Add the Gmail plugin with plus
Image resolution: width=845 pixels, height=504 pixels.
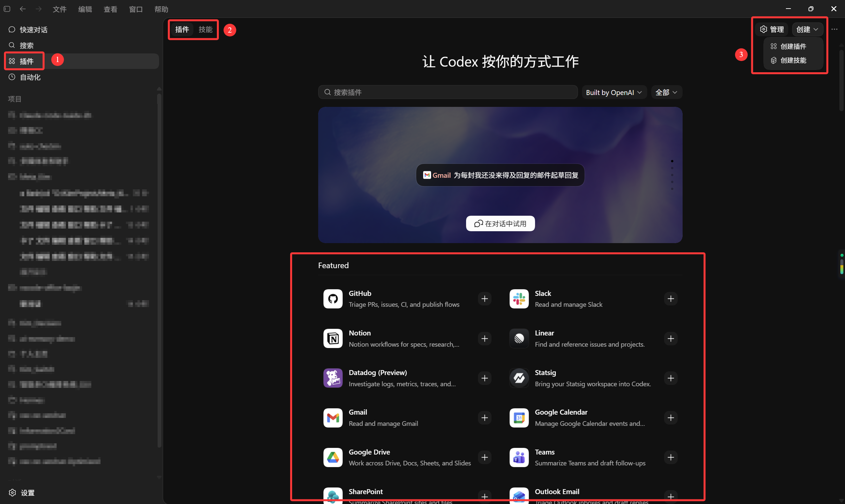click(485, 418)
